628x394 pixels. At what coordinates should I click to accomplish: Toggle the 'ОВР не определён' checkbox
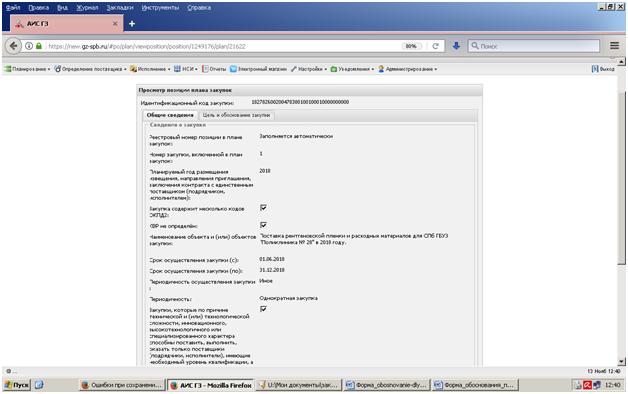[263, 225]
